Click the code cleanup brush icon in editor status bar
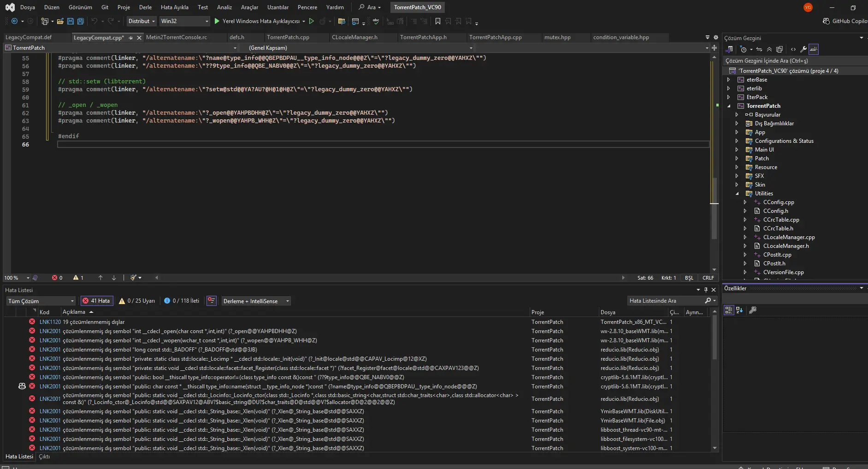868x469 pixels. tap(133, 278)
